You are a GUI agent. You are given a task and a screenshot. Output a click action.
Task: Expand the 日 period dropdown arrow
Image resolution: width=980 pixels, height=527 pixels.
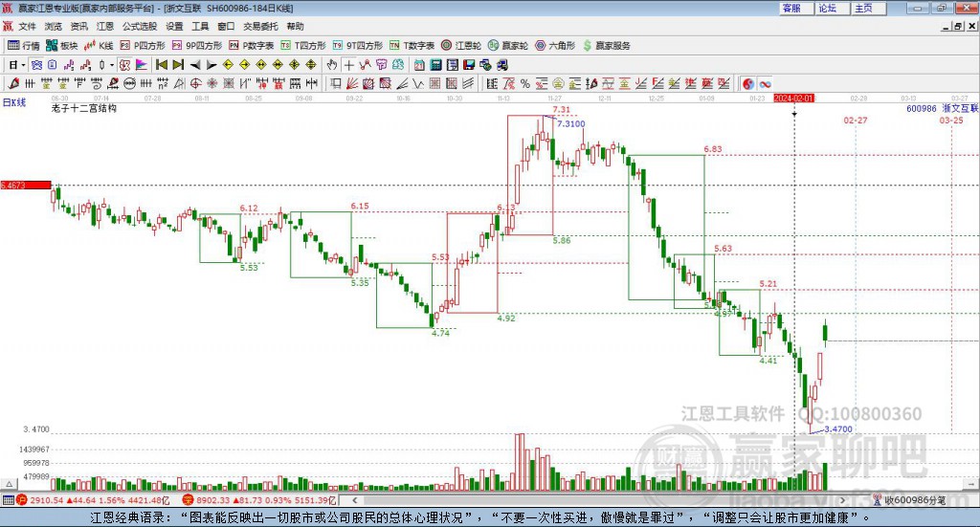23,65
